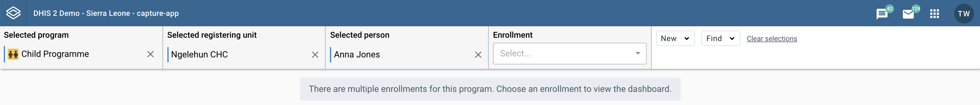980x105 pixels.
Task: Open the apps grid menu
Action: coord(934,14)
